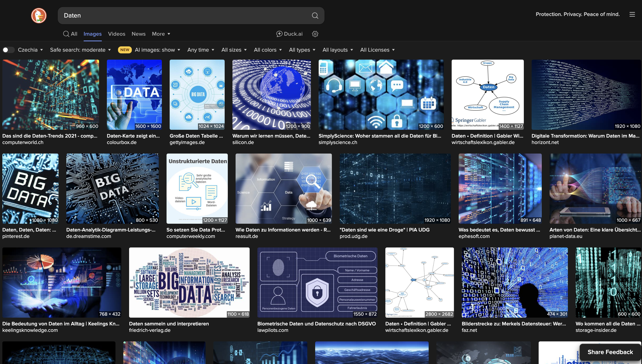Click the NEW badge next to AI images
642x364 pixels.
[125, 50]
